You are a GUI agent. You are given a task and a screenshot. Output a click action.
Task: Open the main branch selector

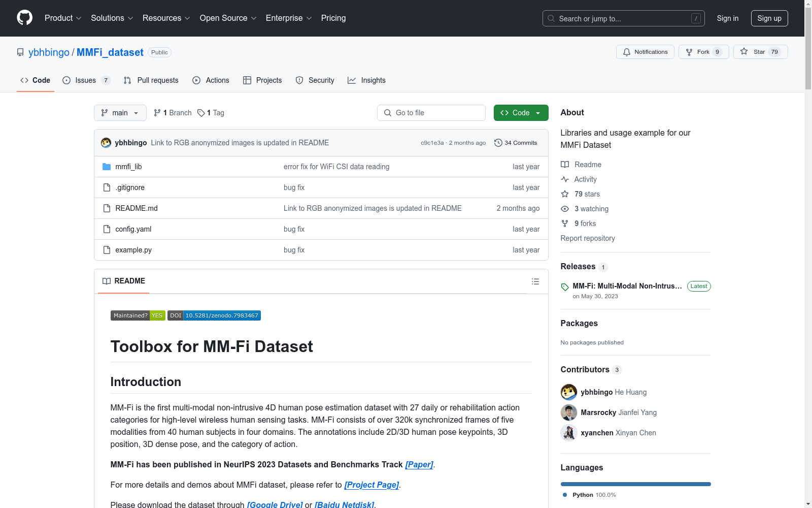pyautogui.click(x=120, y=113)
